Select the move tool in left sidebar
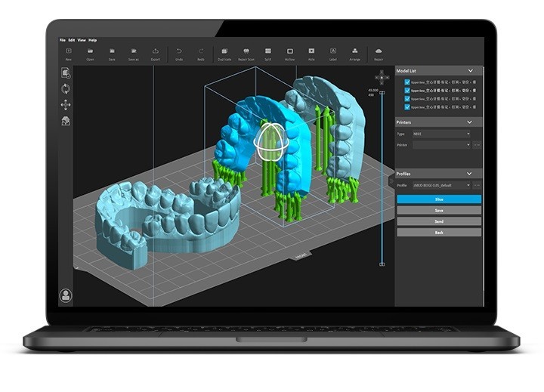Viewport: 544px width, 392px height. pyautogui.click(x=66, y=104)
